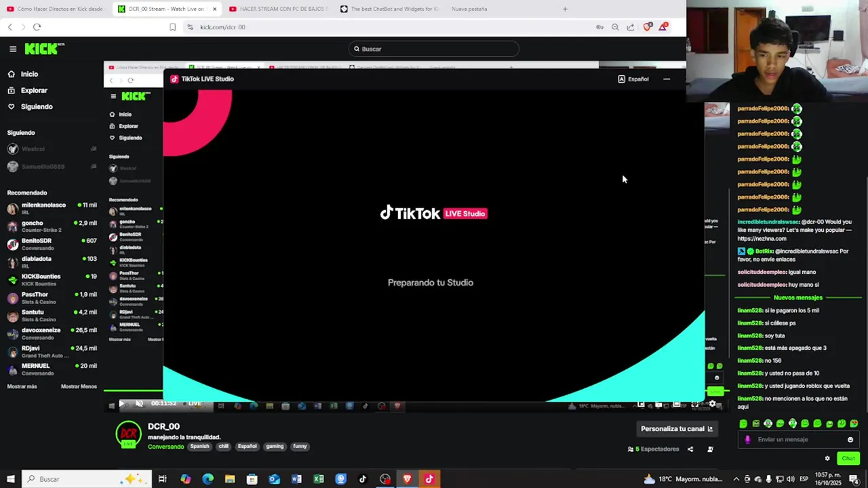Switch to 'The best ChatBot and Widgets' tab
The height and width of the screenshot is (488, 868).
pos(390,9)
